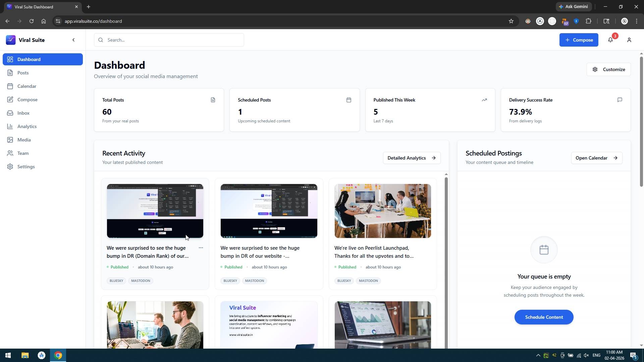Viewport: 644px width, 362px height.
Task: Click 'We're live on Peerlist Launchpad' post title
Action: click(x=374, y=252)
